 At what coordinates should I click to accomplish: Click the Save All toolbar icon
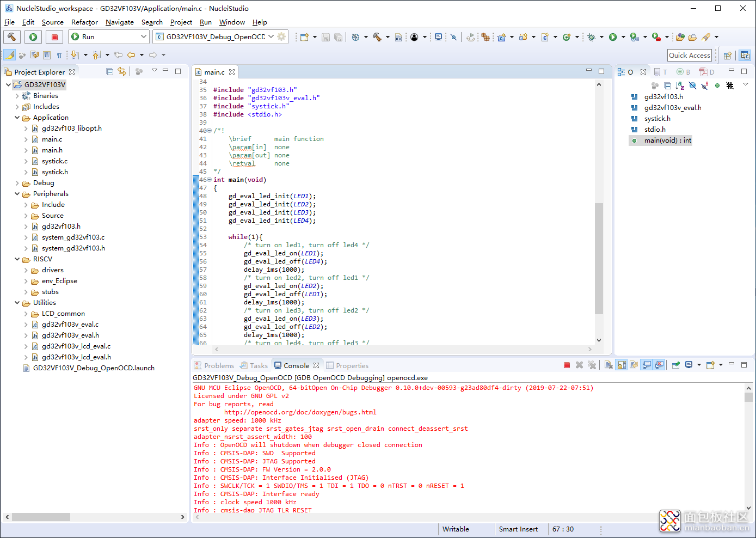tap(338, 37)
